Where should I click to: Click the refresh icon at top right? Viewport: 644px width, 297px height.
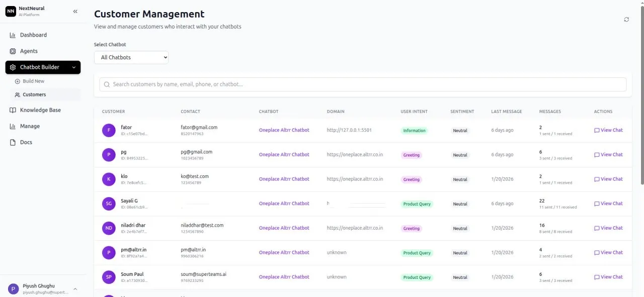tap(626, 20)
